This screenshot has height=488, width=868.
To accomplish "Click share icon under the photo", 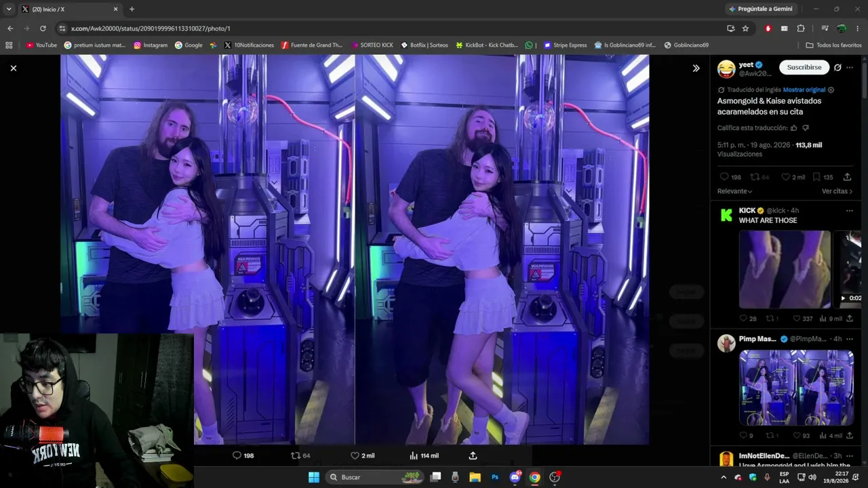I will (x=473, y=455).
